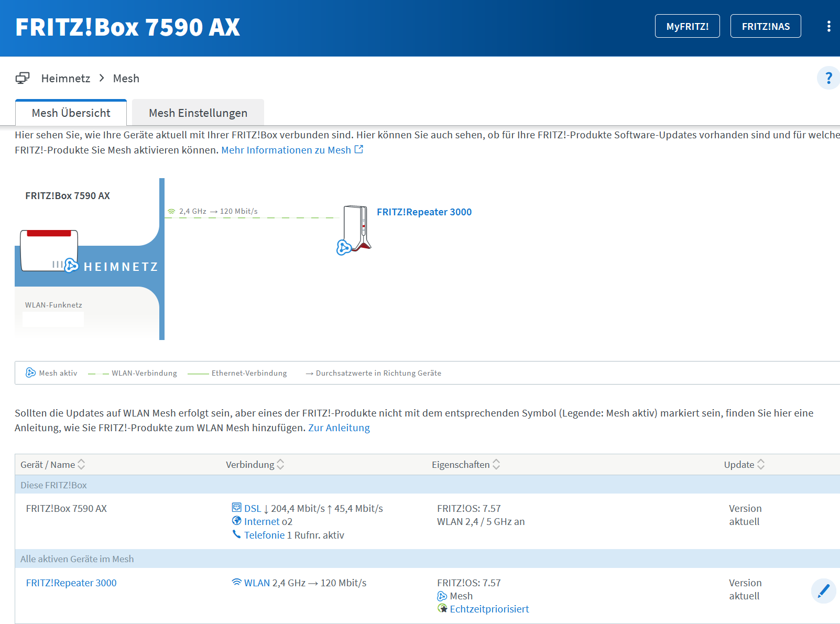Screen dimensions: 840x624
Task: Click the Mesh aktiv legend icon
Action: (x=31, y=373)
